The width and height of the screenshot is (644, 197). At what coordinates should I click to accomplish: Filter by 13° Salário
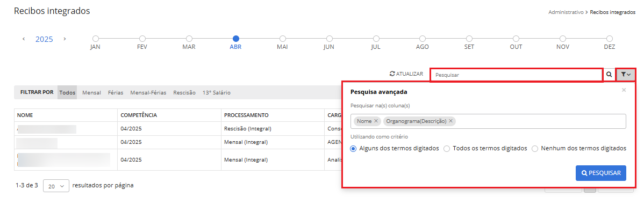(217, 93)
